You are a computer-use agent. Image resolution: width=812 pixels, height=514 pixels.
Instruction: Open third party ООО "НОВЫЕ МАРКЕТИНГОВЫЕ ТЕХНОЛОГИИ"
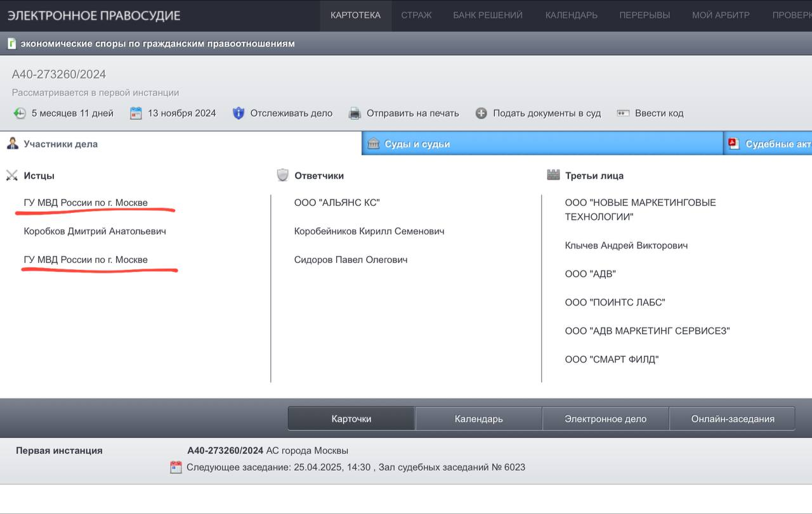pos(640,210)
